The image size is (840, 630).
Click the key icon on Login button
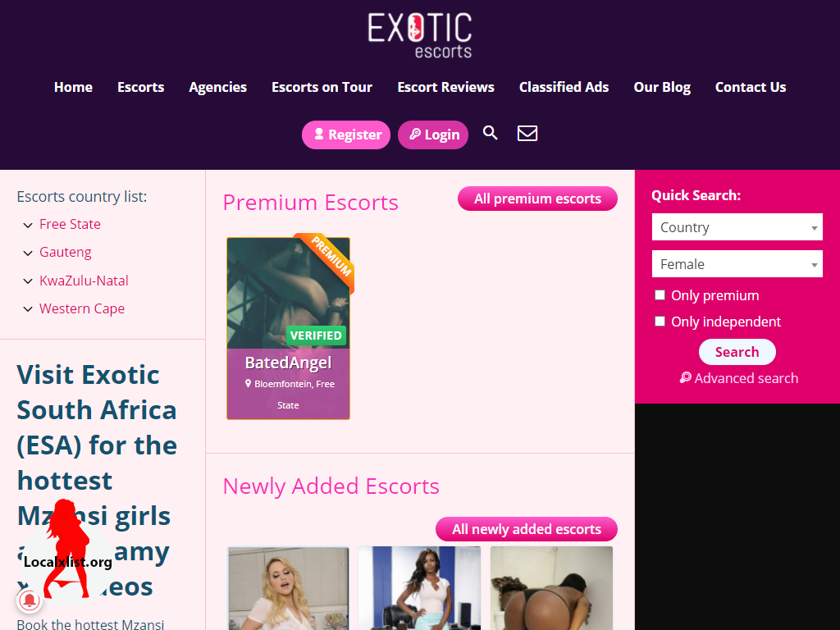(x=415, y=134)
